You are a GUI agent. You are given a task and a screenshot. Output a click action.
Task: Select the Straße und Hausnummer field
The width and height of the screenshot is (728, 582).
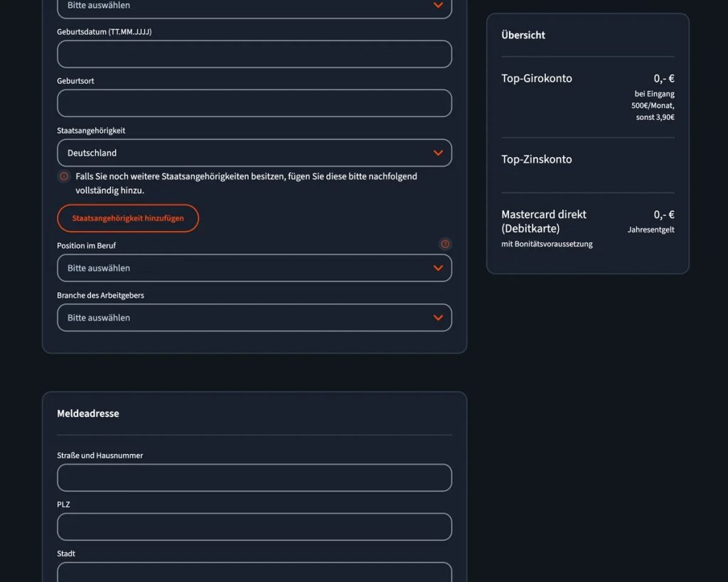point(255,478)
